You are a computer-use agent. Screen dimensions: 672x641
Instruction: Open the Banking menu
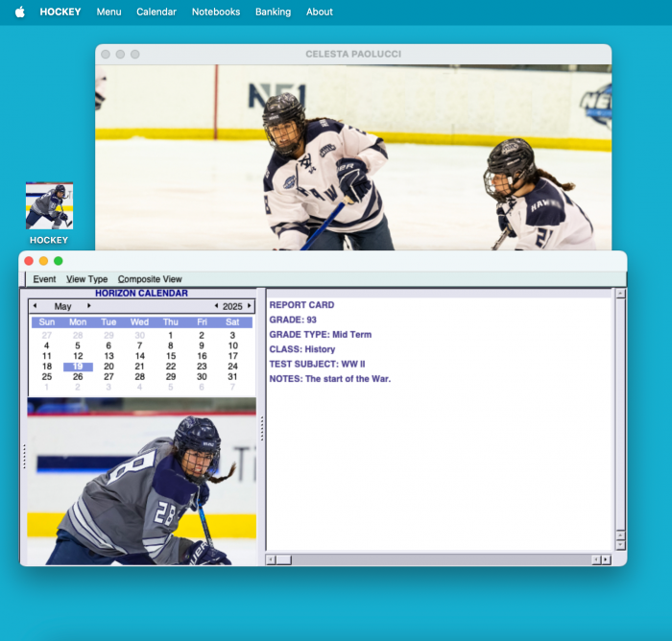pos(273,12)
